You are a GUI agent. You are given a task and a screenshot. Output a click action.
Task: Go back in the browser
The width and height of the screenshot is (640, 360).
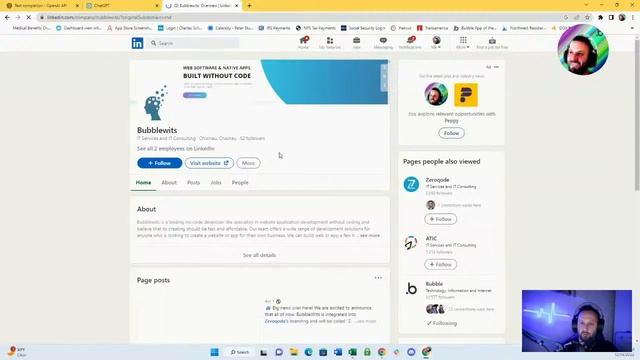7,17
